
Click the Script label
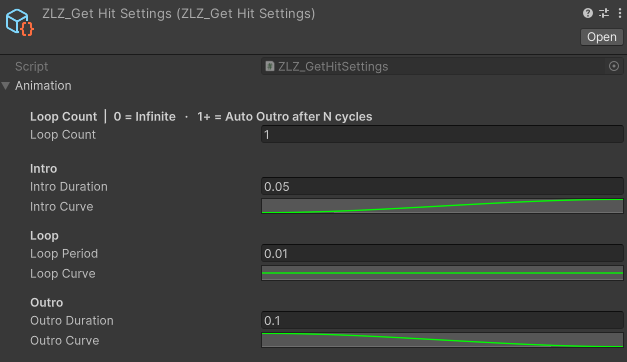32,66
